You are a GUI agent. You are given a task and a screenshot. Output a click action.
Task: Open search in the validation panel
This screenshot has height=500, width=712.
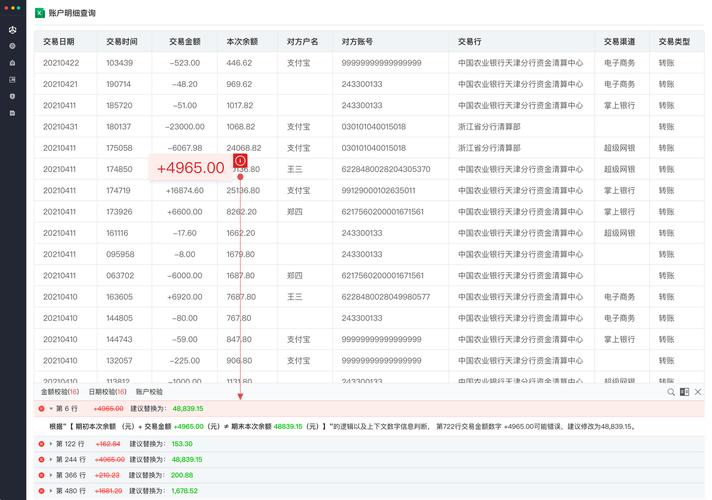(x=671, y=391)
